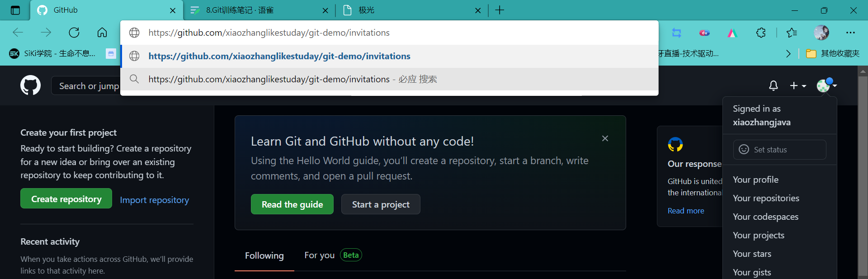Viewport: 868px width, 279px height.
Task: Toggle the GitHub user avatar menu
Action: click(827, 85)
